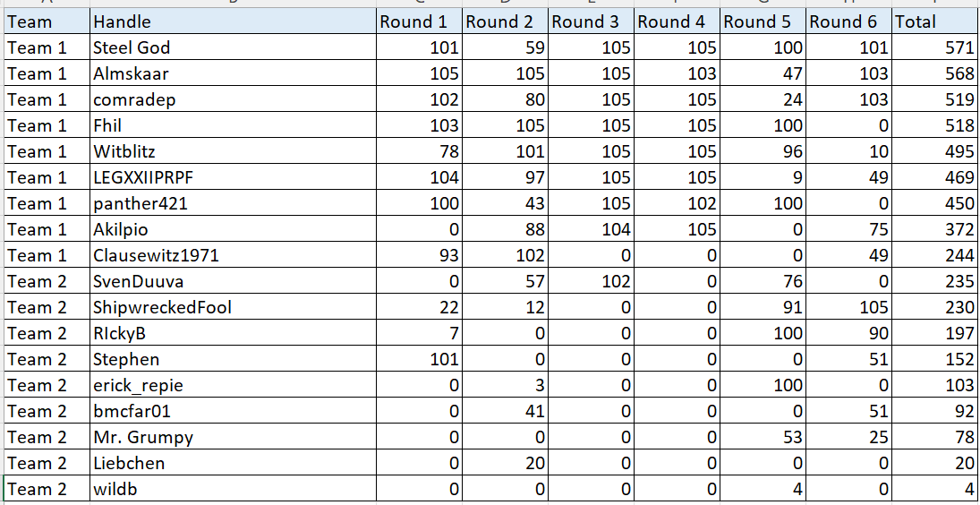Select SvenDuuva's total cell showing 235
The height and width of the screenshot is (505, 980).
[x=934, y=281]
